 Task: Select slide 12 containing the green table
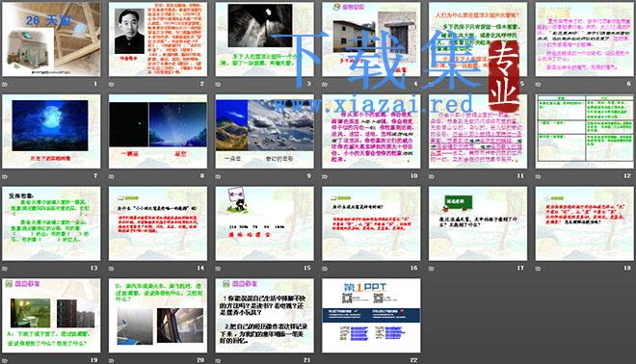click(x=585, y=131)
